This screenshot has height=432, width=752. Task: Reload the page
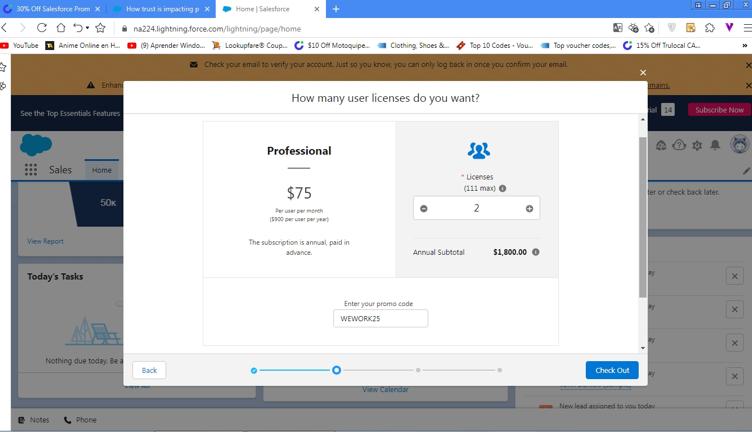[x=42, y=28]
